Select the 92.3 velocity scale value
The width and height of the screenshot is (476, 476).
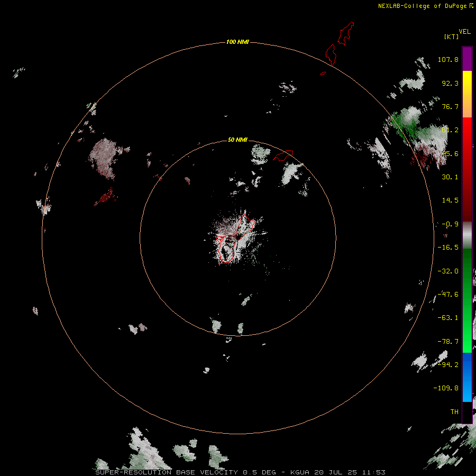click(x=450, y=83)
